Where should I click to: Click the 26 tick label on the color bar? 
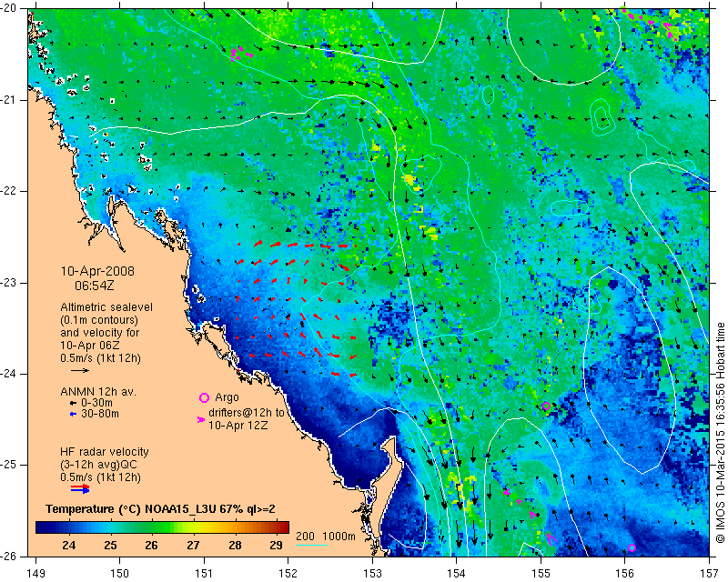pos(151,545)
